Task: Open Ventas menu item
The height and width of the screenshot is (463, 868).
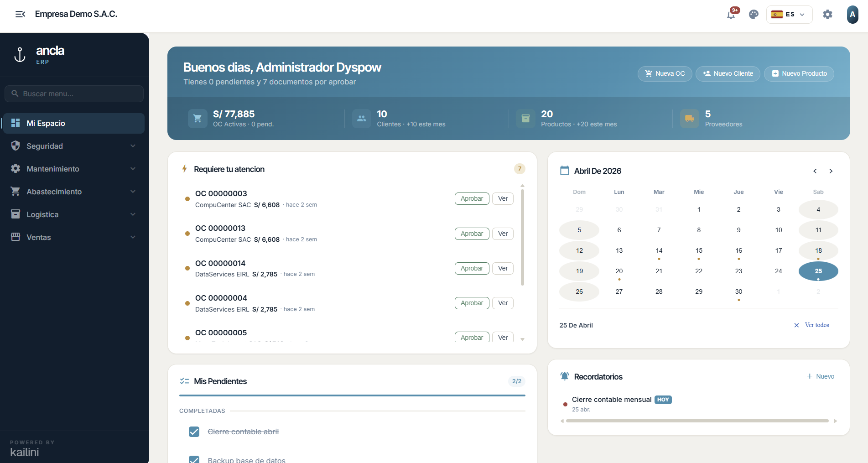Action: tap(74, 237)
